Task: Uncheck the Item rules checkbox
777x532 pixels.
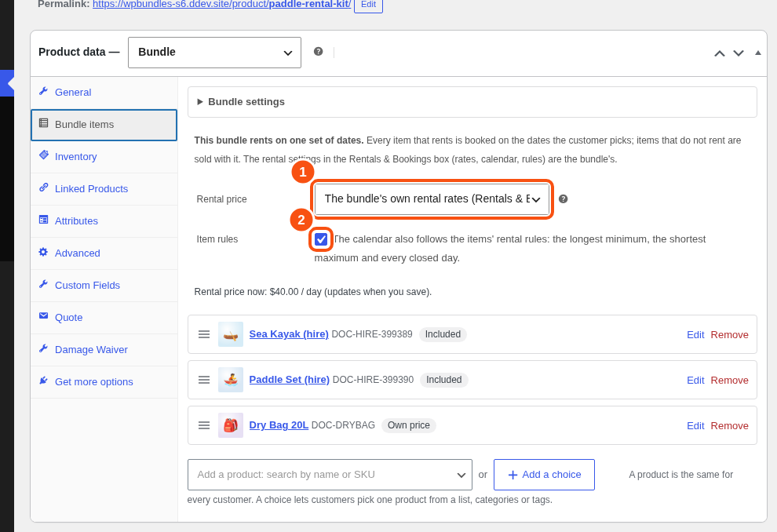Action: click(x=321, y=240)
